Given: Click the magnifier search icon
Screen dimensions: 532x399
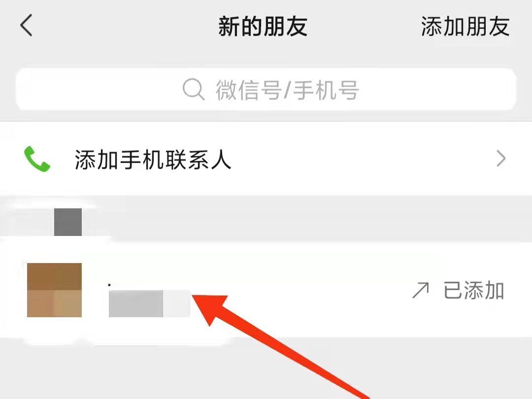Looking at the screenshot, I should [194, 89].
